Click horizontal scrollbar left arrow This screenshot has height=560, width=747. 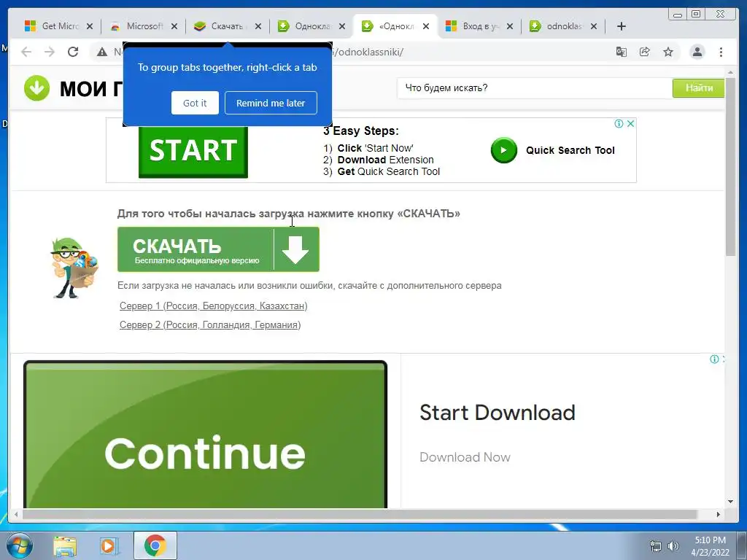click(x=16, y=514)
